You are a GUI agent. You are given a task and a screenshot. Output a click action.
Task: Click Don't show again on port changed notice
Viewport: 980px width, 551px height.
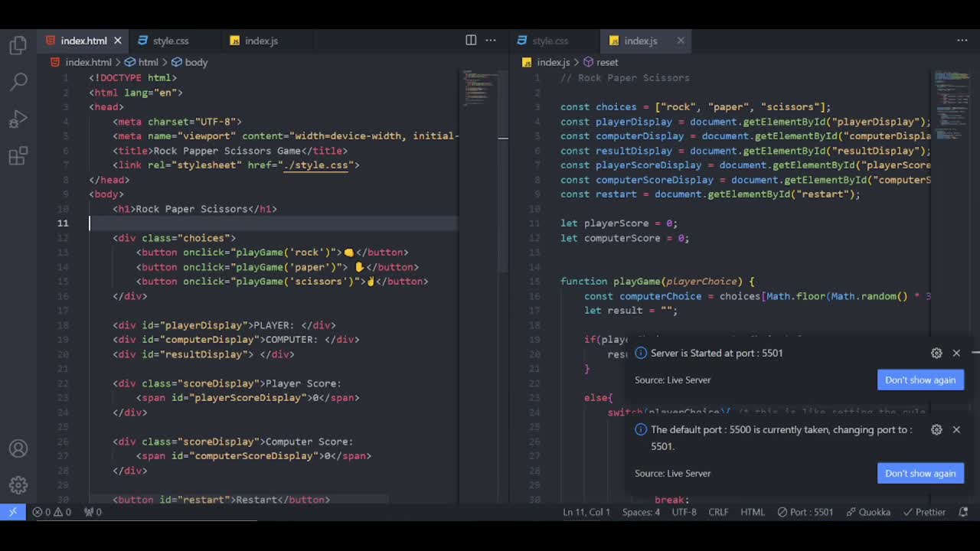(920, 473)
